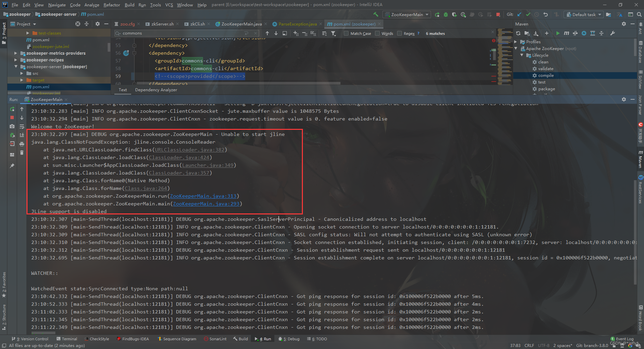
Task: Click Git branch-3.8.0 in the status bar
Action: [x=592, y=346]
